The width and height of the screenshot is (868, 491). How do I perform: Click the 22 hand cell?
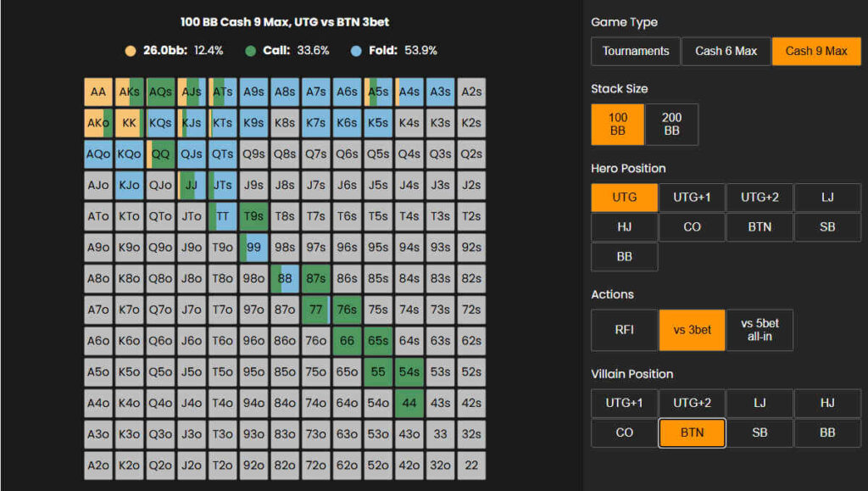(x=471, y=466)
